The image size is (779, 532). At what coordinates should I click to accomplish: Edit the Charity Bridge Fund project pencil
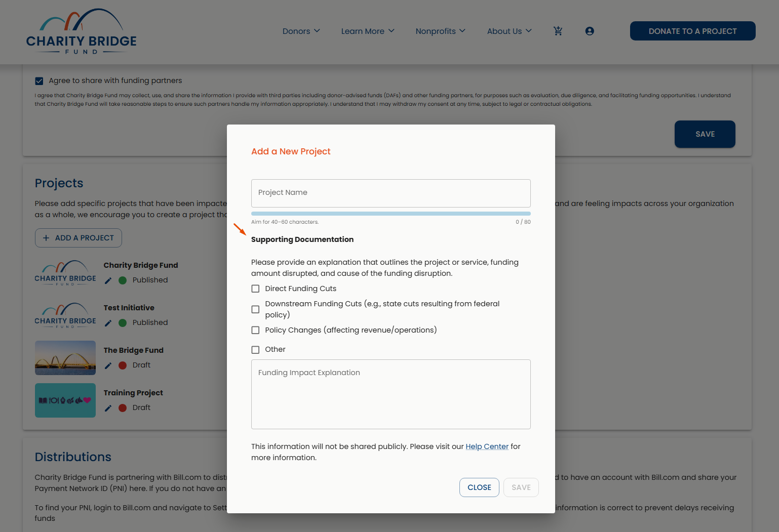coord(108,280)
